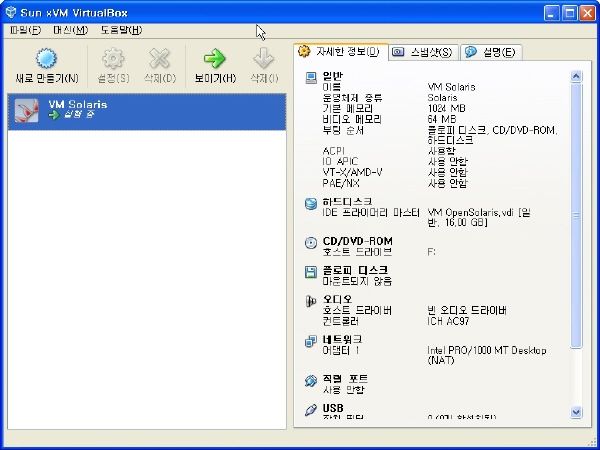Image resolution: width=600 pixels, height=450 pixels.
Task: Click the 네트워크 section icon
Action: (311, 341)
